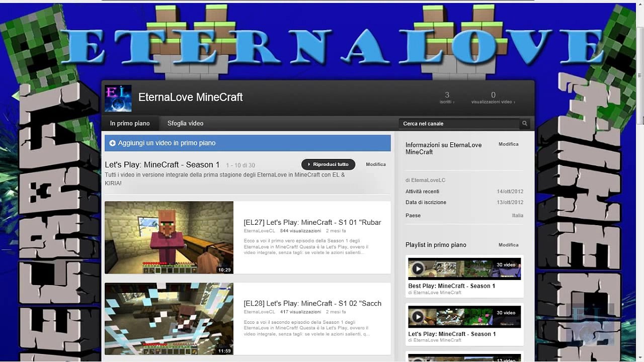Image resolution: width=644 pixels, height=362 pixels.
Task: Open Let's Play: MineCraft - Season 1 sidebar playlist title
Action: coord(452,334)
